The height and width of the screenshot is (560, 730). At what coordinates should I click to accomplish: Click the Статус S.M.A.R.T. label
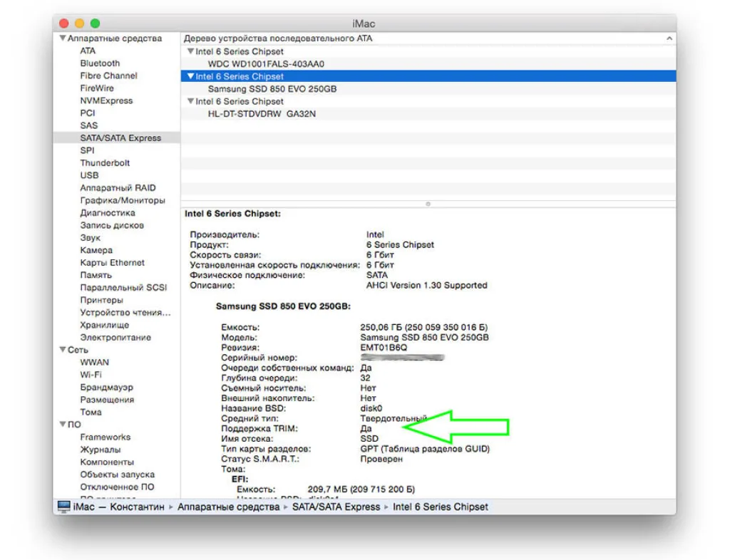point(260,459)
